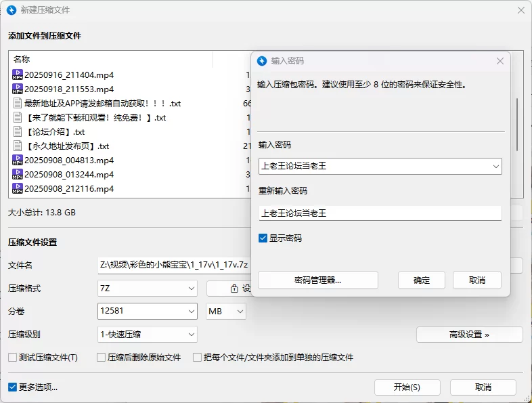Viewport: 532px width, 403px height.
Task: Click the app icon in 输入密码 title bar
Action: tap(262, 61)
